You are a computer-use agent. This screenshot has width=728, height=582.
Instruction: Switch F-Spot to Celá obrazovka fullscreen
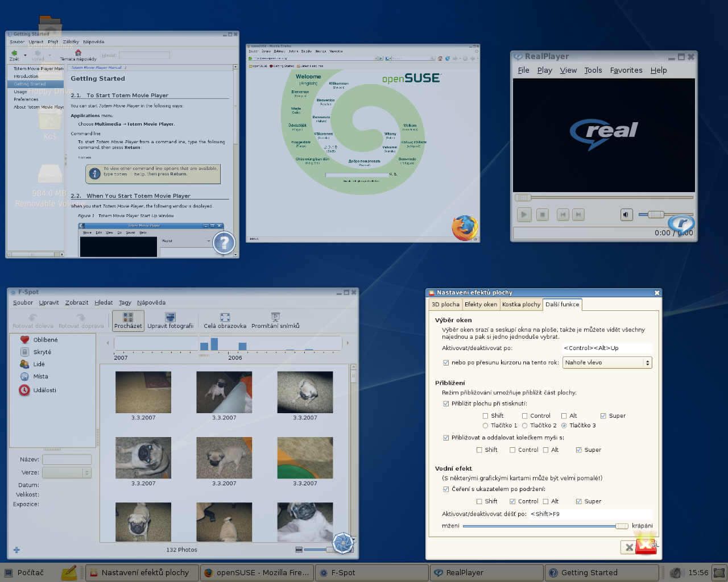tap(225, 321)
